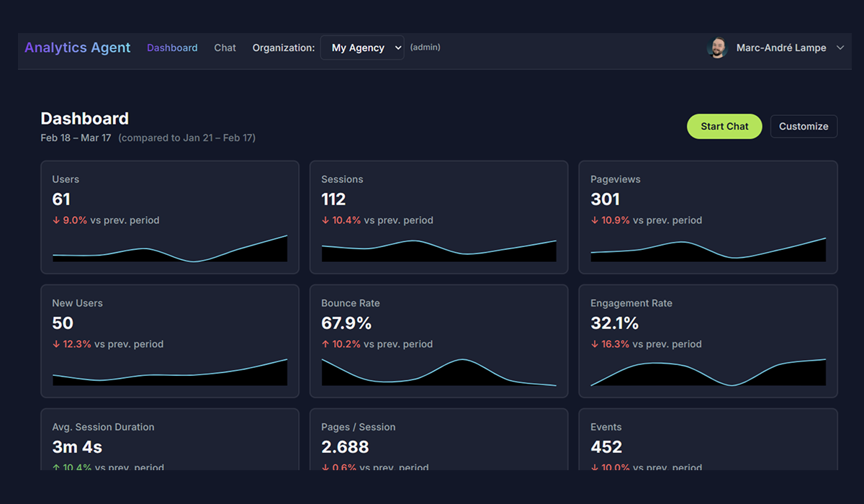Click the Pages / Session card title
The height and width of the screenshot is (504, 864).
(x=359, y=427)
